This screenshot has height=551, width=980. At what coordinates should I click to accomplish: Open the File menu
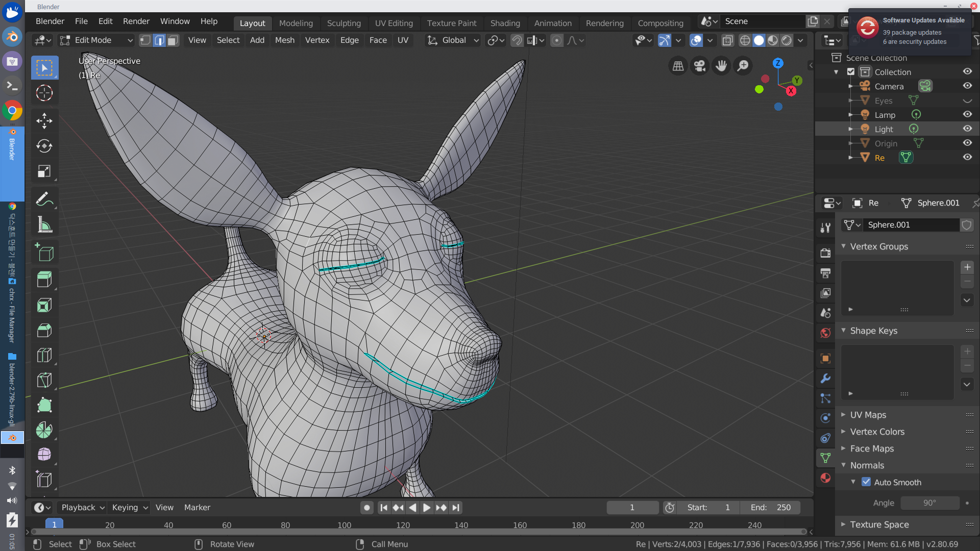click(81, 21)
